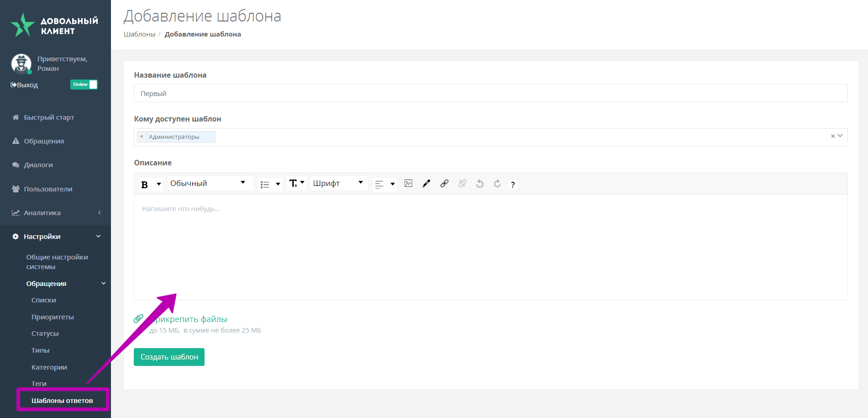Remove the Администраторы tag

pos(142,137)
